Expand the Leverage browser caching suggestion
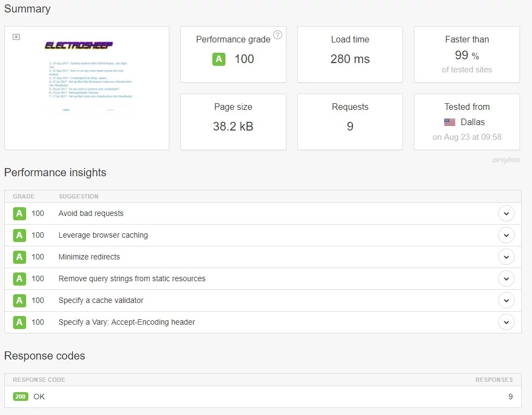This screenshot has width=532, height=415. (506, 235)
